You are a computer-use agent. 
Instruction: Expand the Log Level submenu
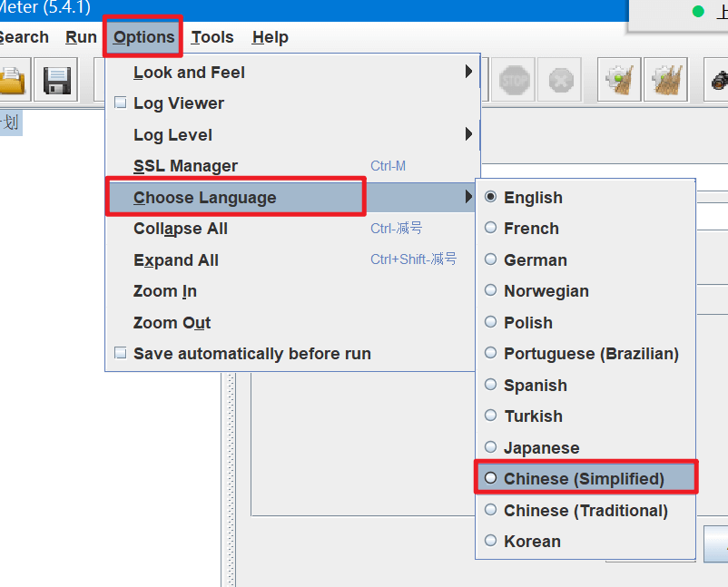click(292, 134)
